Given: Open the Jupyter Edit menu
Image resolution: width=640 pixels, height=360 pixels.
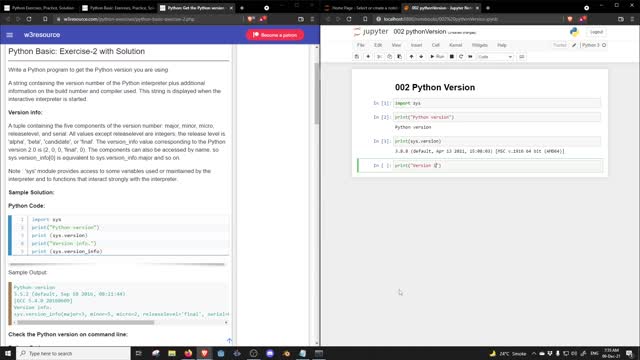Looking at the screenshot, I should tap(378, 45).
